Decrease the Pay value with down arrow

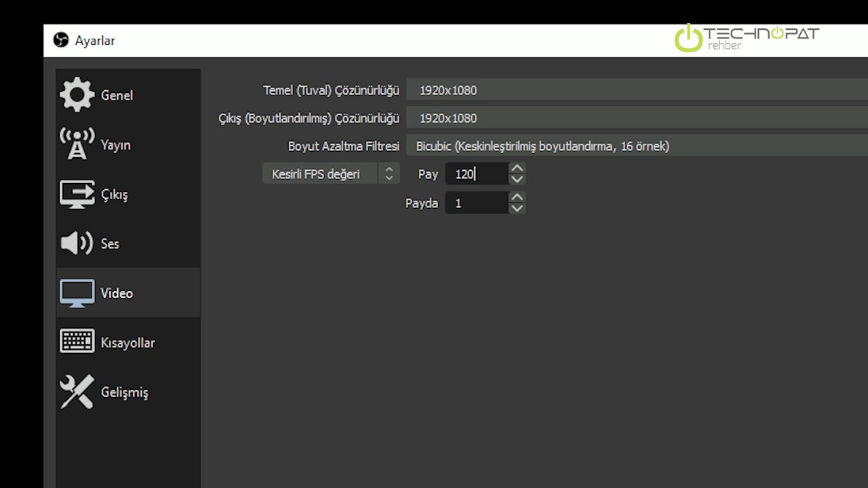click(x=517, y=180)
